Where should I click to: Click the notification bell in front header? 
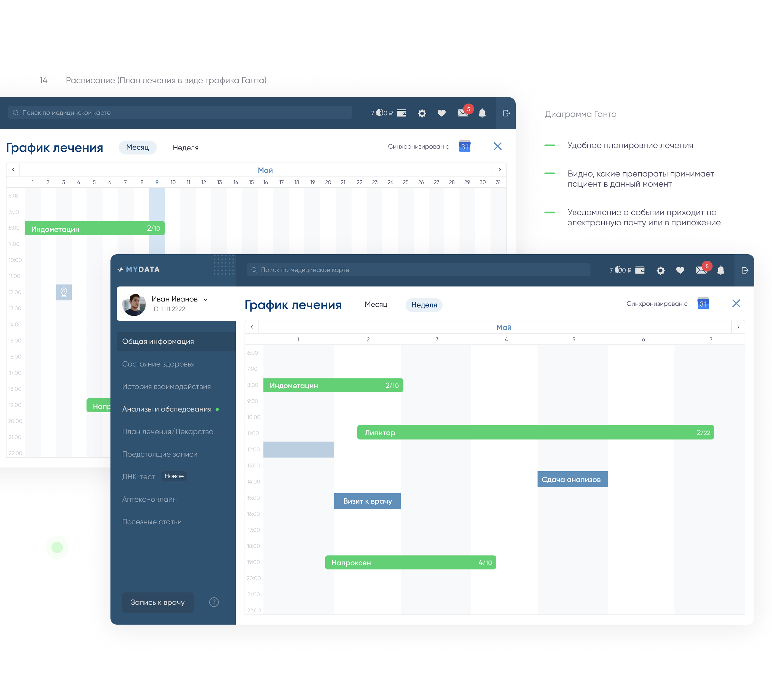click(720, 271)
